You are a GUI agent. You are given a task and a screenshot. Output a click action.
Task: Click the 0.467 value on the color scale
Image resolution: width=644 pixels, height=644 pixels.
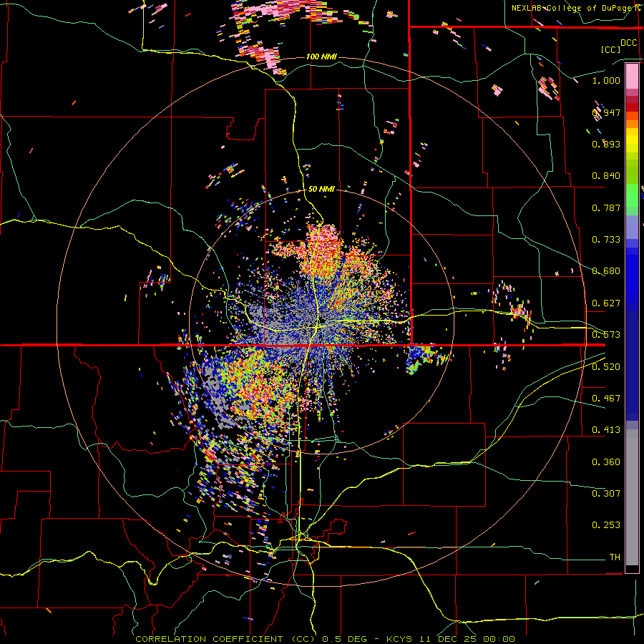pos(606,399)
